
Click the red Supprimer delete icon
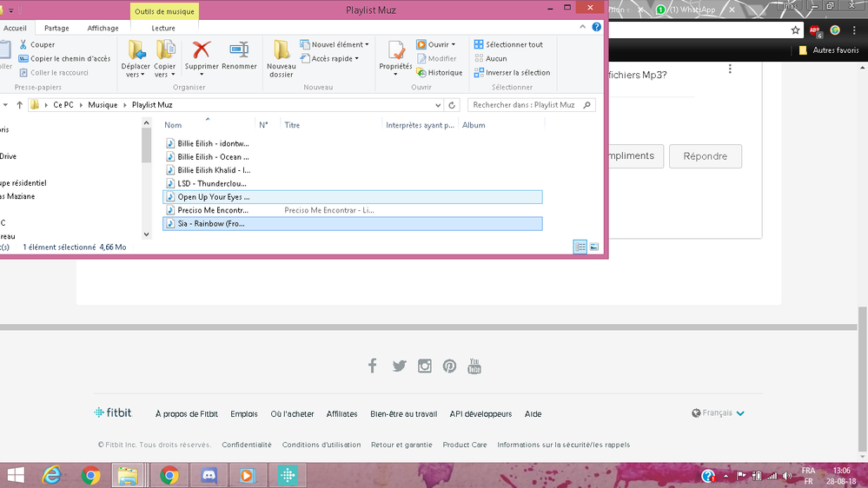(202, 49)
